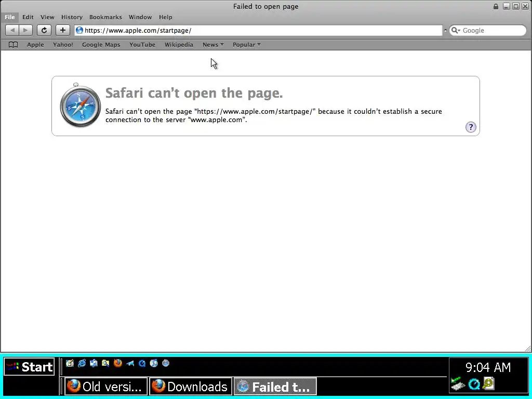Open the folder search quick launch icon
The height and width of the screenshot is (399, 532).
tap(105, 363)
